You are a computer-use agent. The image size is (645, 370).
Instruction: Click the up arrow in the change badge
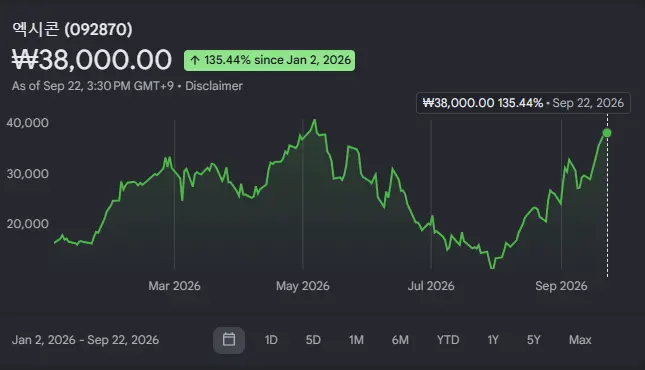point(195,61)
